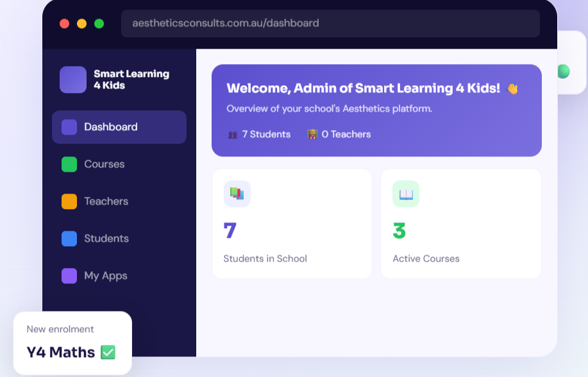The width and height of the screenshot is (588, 377).
Task: Select Students in the sidebar
Action: pos(106,239)
